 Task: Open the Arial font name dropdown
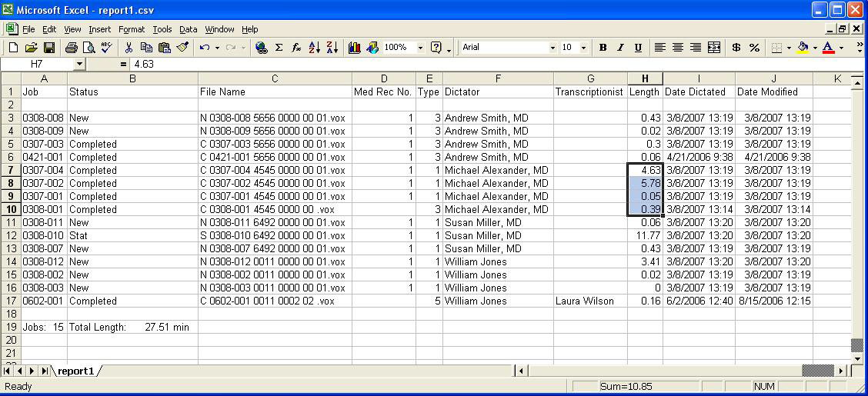coord(552,48)
